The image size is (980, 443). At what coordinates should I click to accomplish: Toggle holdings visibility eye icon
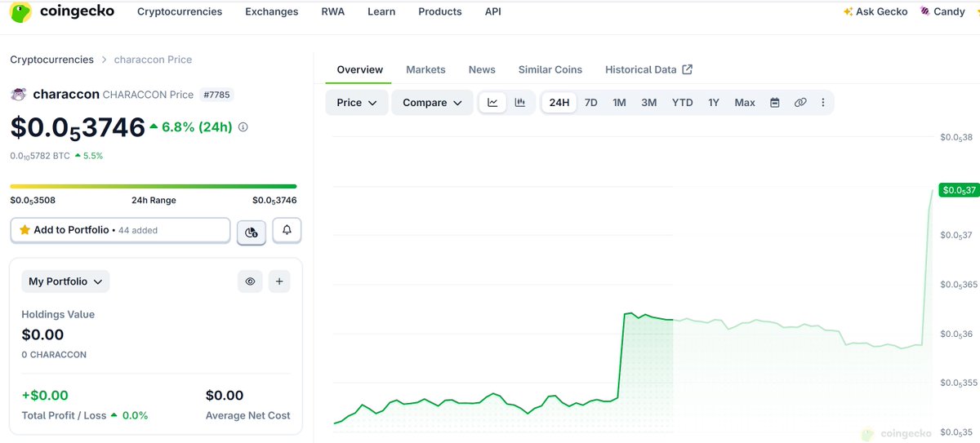pos(251,281)
